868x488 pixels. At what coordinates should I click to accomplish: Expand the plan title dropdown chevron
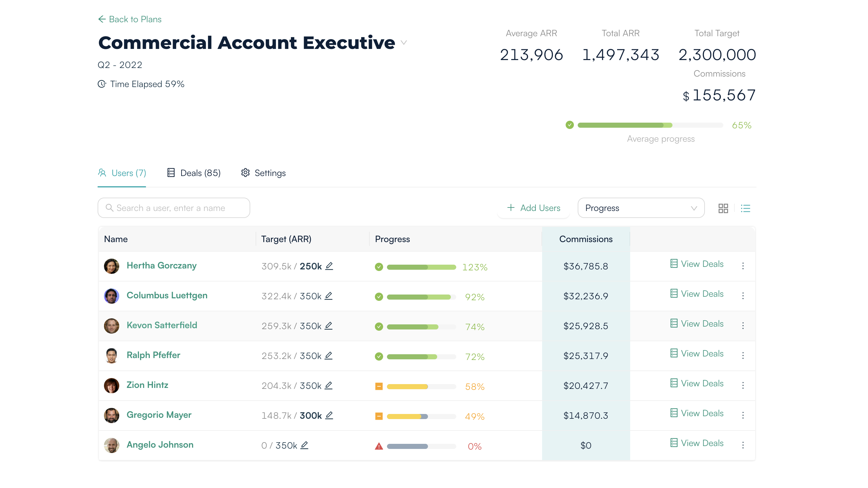click(404, 43)
